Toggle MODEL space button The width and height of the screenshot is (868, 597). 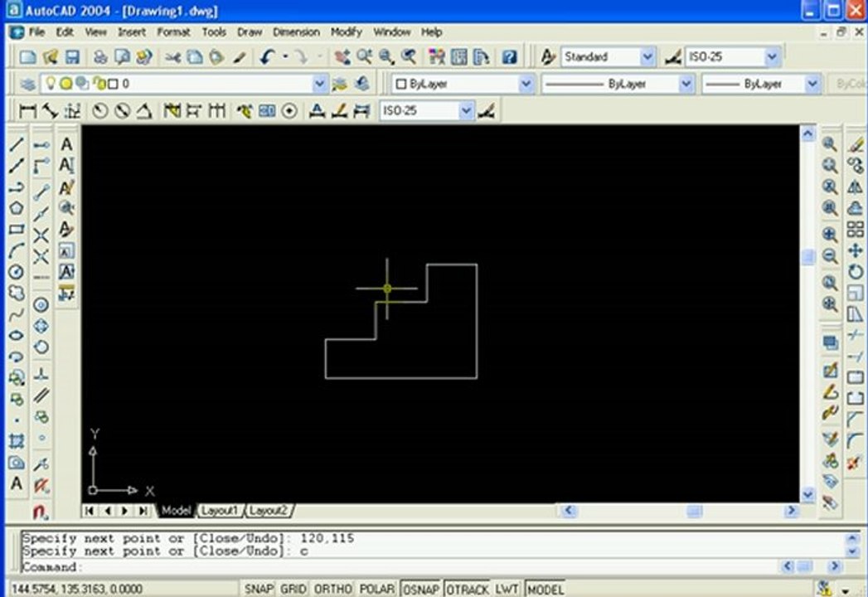546,589
